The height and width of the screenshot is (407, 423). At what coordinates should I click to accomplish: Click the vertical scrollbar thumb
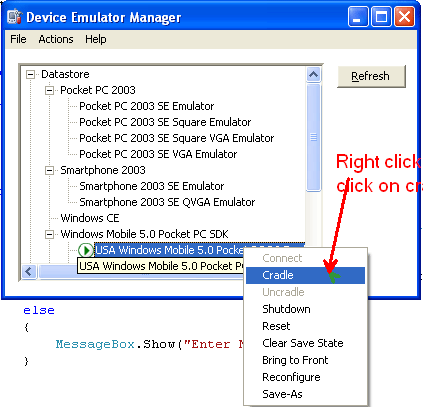[313, 137]
